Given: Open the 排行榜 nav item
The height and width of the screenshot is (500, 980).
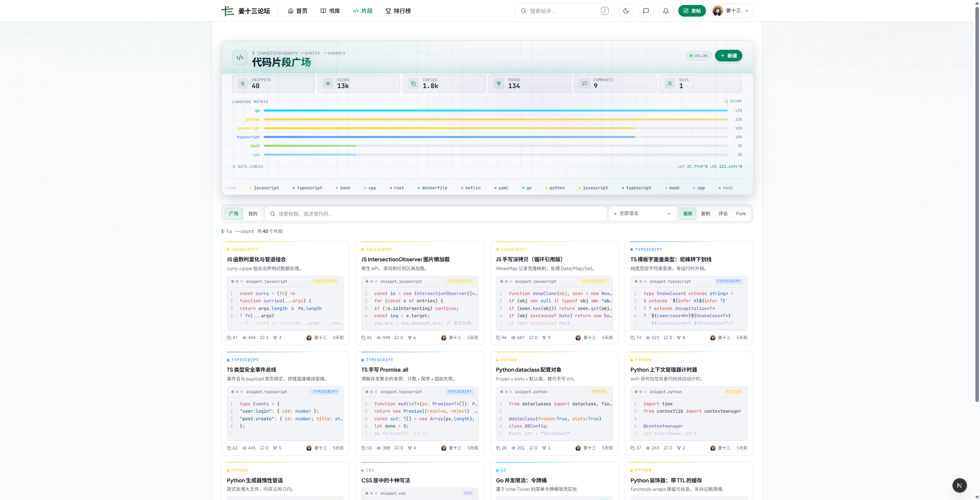Looking at the screenshot, I should [398, 11].
